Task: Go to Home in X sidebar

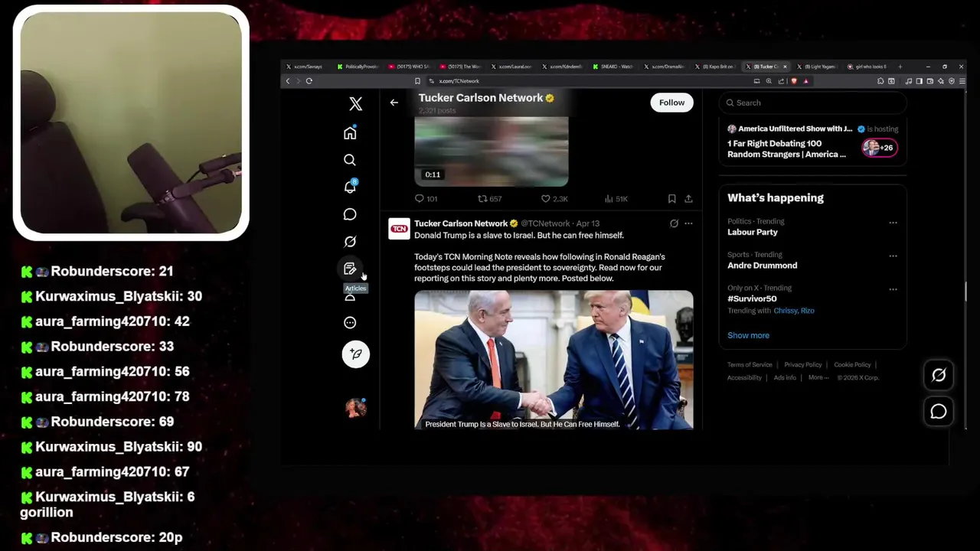Action: [350, 133]
